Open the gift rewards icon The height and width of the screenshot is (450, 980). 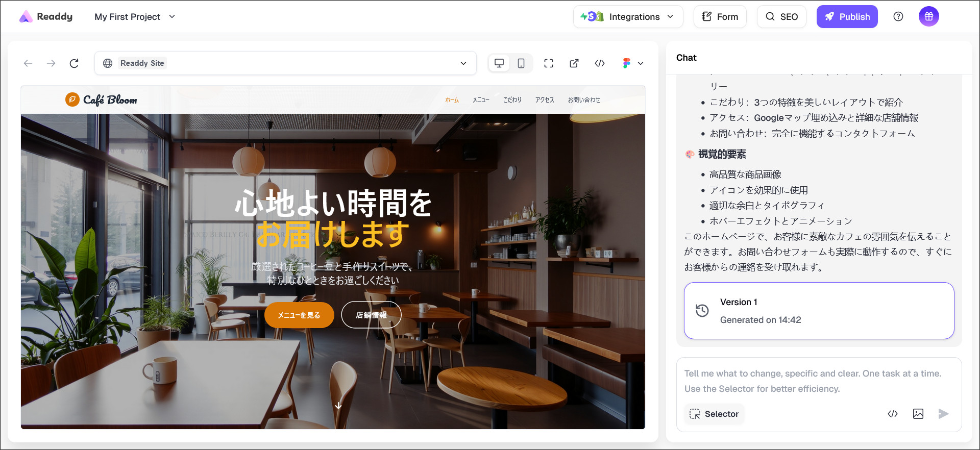coord(928,17)
